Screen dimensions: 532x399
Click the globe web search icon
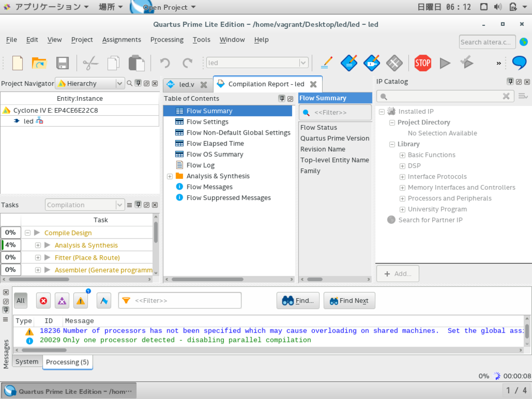(x=524, y=42)
